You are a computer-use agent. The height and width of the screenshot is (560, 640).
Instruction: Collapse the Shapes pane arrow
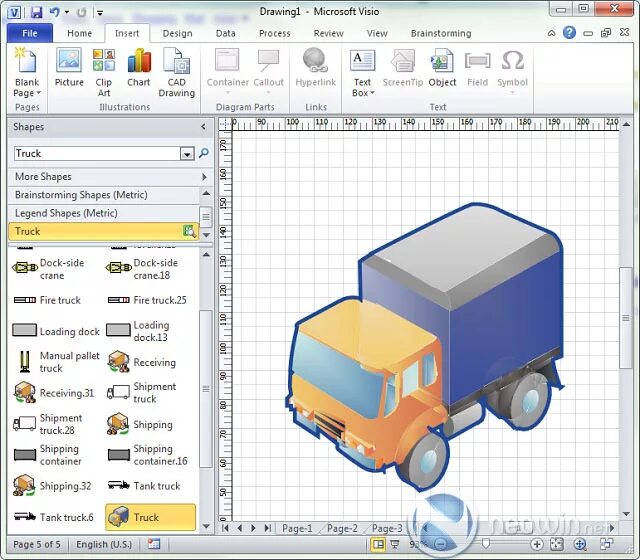click(x=203, y=127)
